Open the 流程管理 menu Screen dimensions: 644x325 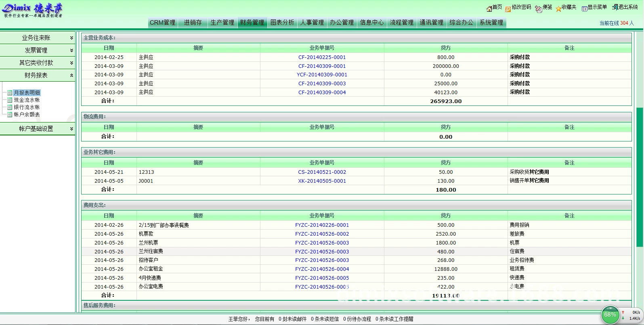click(x=402, y=23)
